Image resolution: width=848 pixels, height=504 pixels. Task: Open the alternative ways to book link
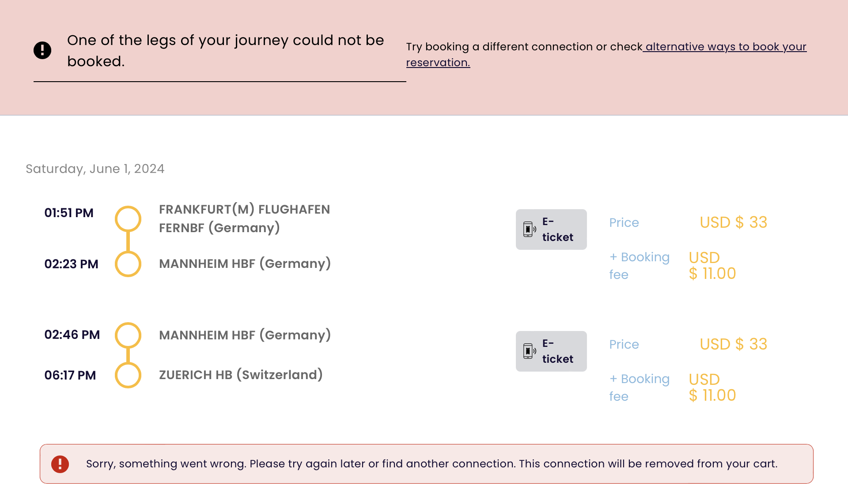(725, 47)
